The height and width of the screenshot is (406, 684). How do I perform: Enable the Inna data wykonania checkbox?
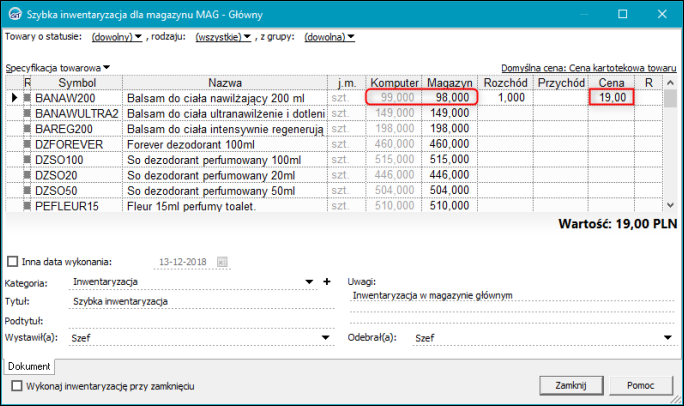[x=13, y=262]
